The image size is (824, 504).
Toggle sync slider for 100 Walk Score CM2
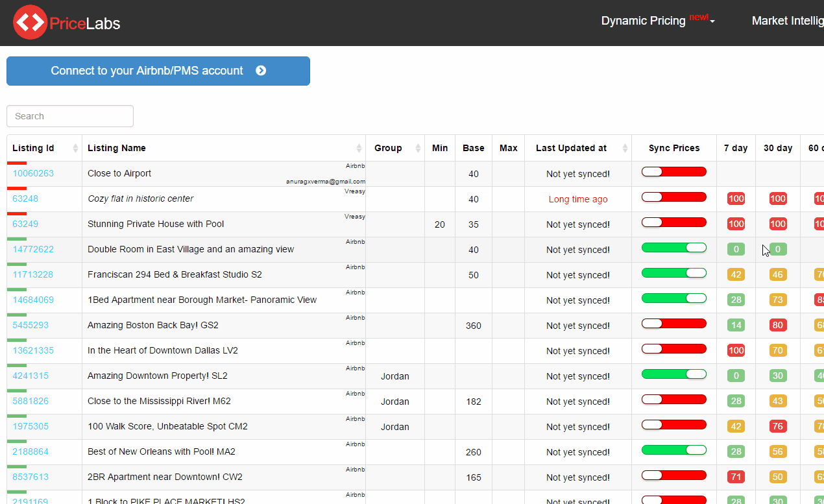[673, 425]
